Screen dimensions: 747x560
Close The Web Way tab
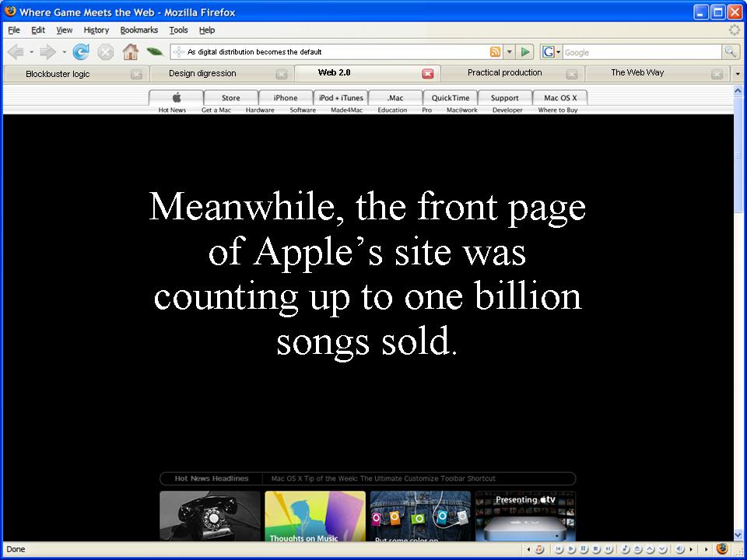pyautogui.click(x=717, y=75)
